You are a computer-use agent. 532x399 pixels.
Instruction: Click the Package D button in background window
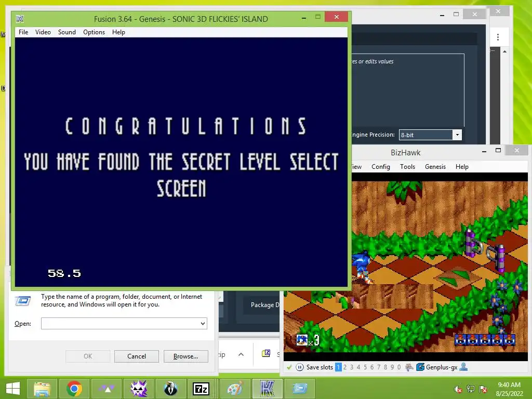pyautogui.click(x=265, y=305)
